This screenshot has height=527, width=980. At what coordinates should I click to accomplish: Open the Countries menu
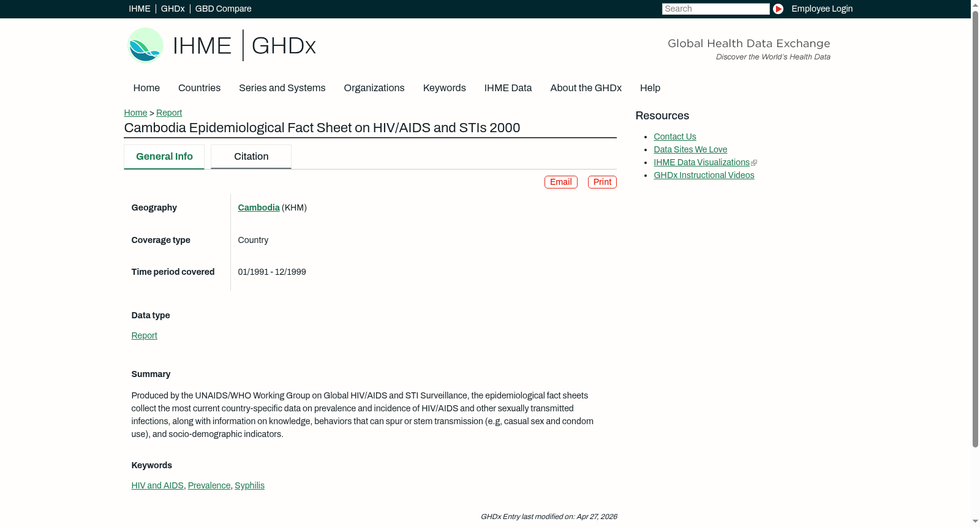click(199, 88)
